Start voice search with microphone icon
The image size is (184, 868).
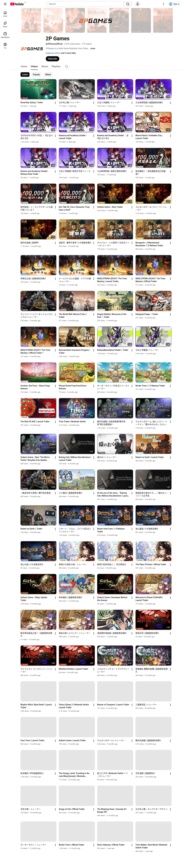point(137,4)
